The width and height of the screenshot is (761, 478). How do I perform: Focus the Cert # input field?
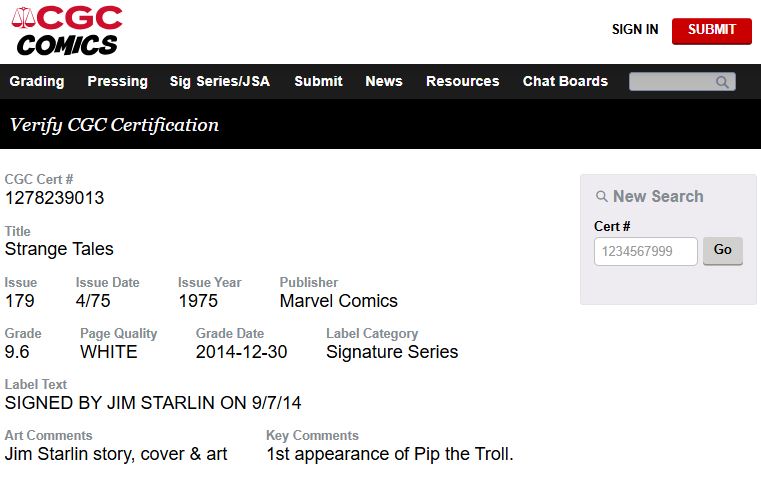[x=645, y=251]
